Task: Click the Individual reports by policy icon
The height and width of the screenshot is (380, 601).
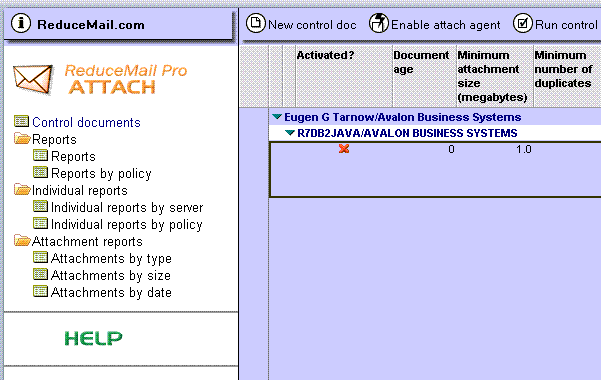Action: coord(40,223)
